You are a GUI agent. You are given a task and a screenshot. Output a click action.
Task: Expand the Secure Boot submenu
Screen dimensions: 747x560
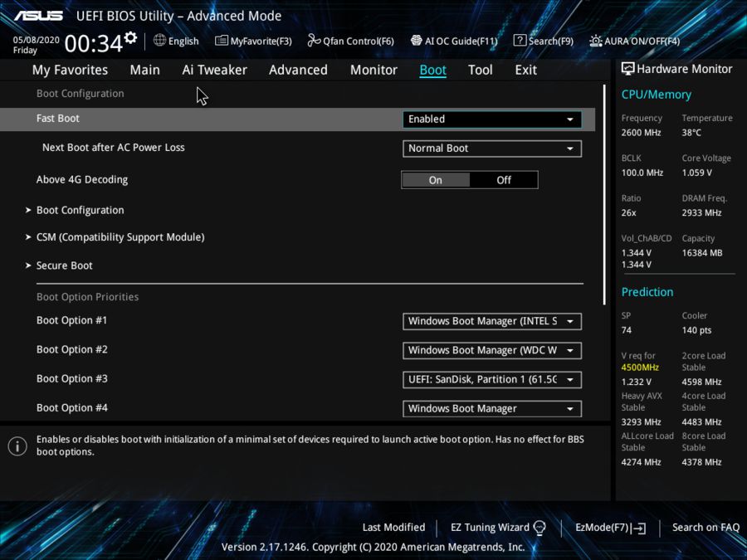[64, 265]
